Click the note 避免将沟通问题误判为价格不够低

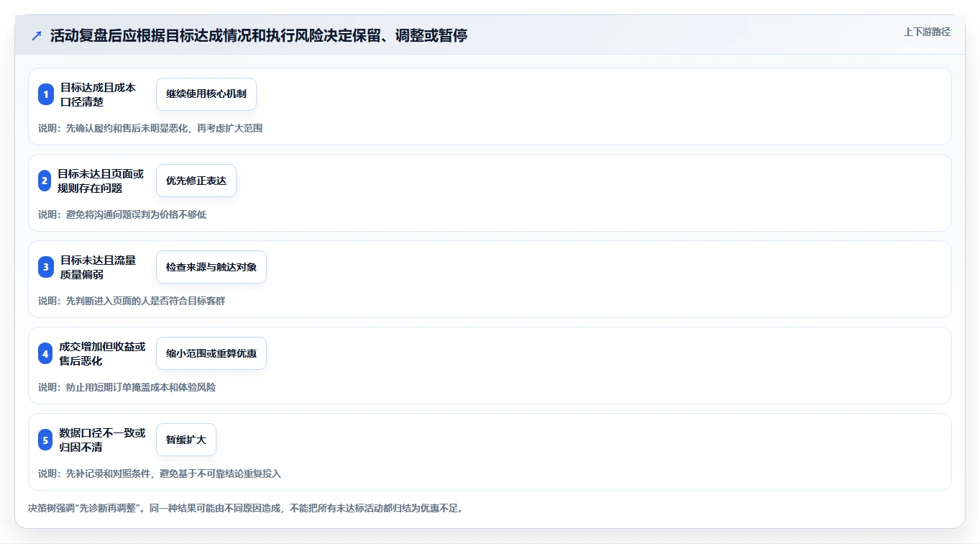[136, 214]
